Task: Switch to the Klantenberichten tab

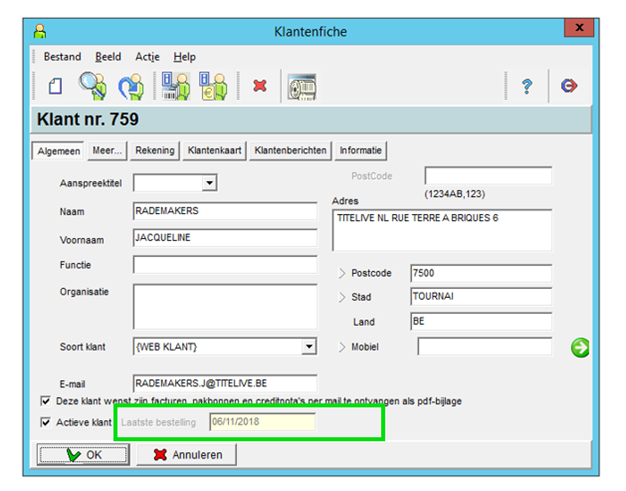Action: coord(290,150)
